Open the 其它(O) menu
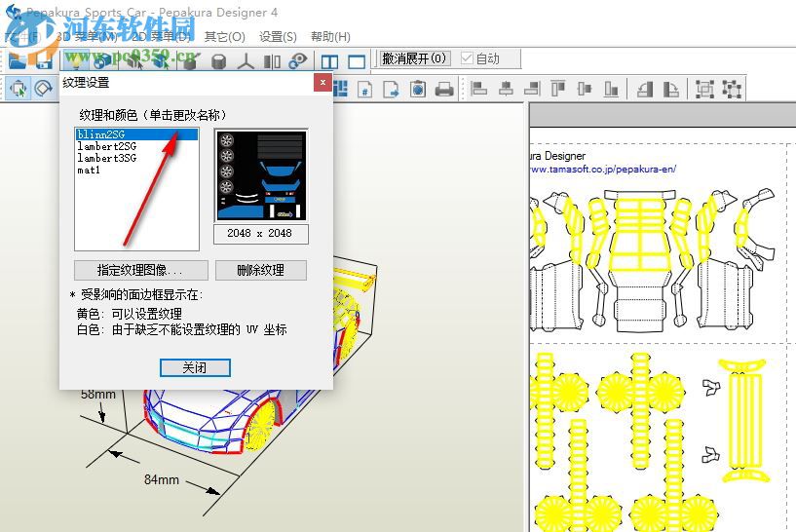 tap(224, 37)
